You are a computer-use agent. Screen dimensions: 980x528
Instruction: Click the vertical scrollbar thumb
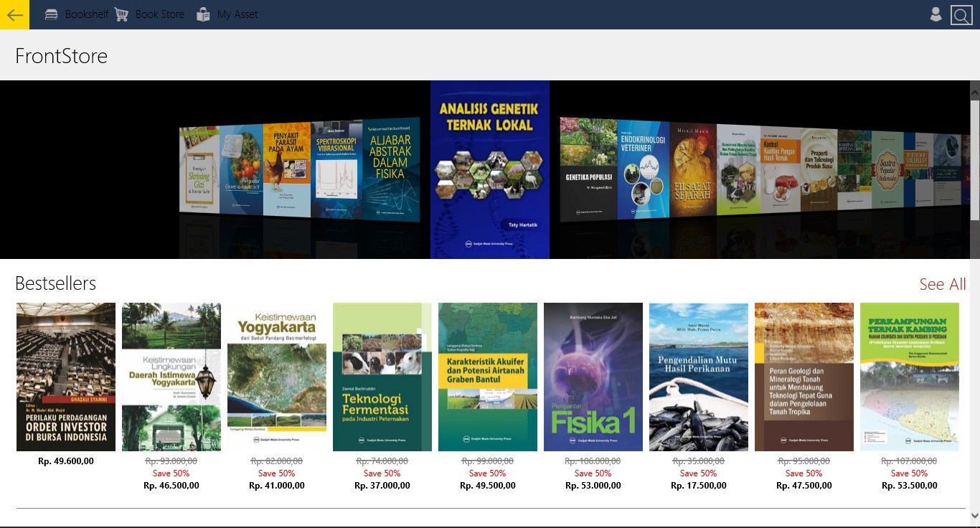[x=974, y=159]
